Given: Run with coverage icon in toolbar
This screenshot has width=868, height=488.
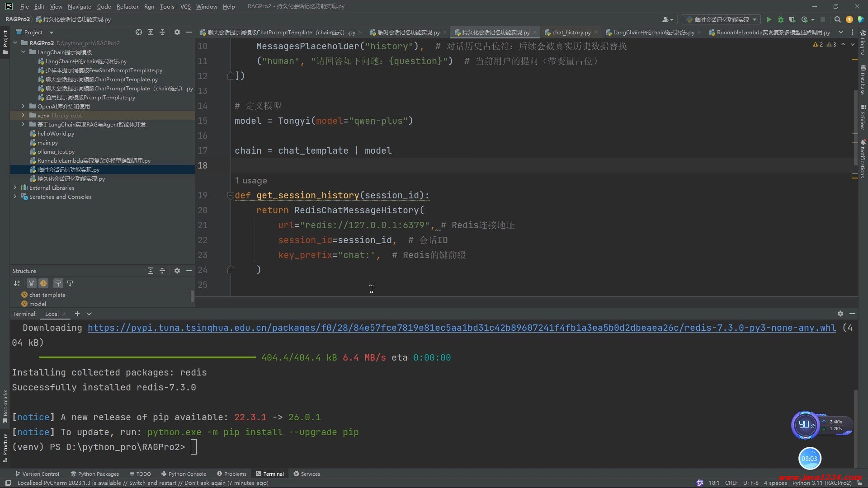Looking at the screenshot, I should tap(792, 19).
